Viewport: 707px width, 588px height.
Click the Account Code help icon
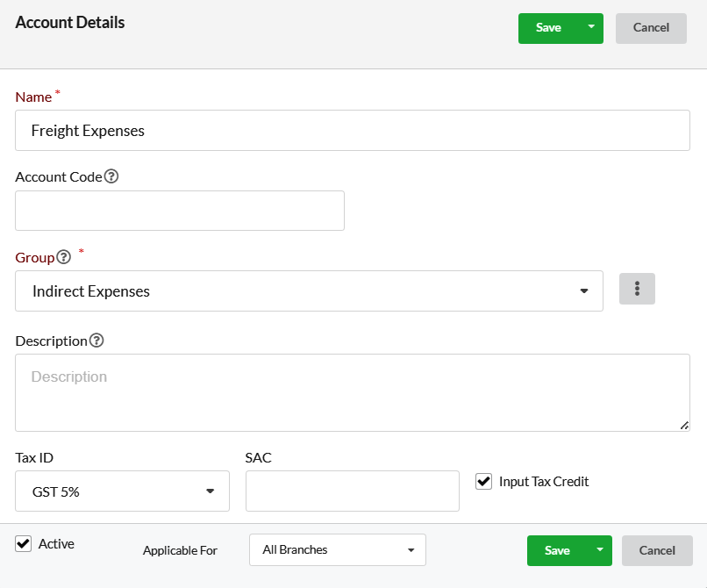[111, 176]
